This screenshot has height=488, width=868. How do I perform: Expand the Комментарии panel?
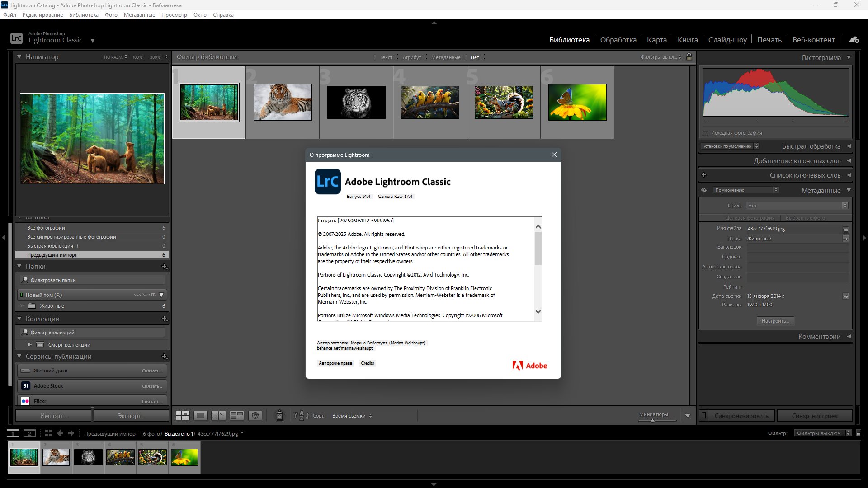tap(849, 337)
